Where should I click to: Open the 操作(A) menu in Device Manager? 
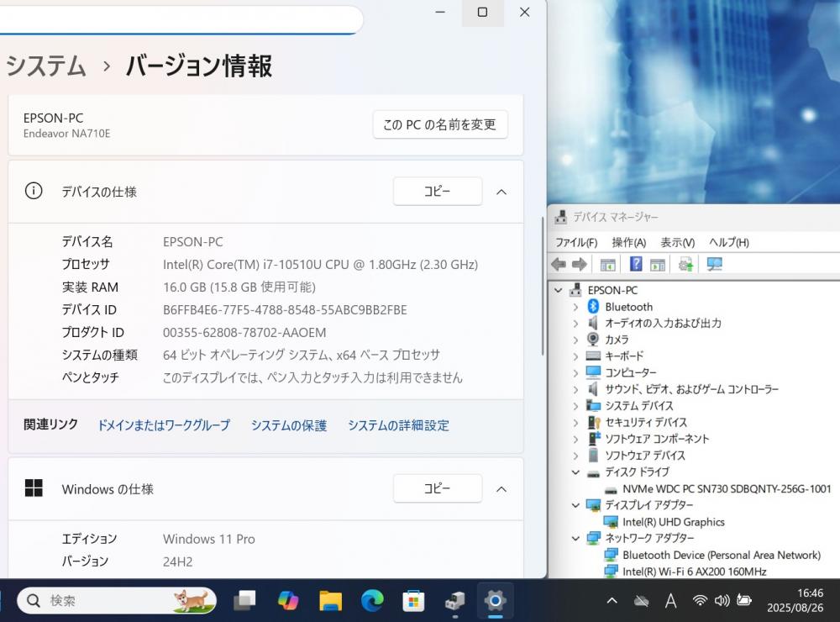coord(629,242)
